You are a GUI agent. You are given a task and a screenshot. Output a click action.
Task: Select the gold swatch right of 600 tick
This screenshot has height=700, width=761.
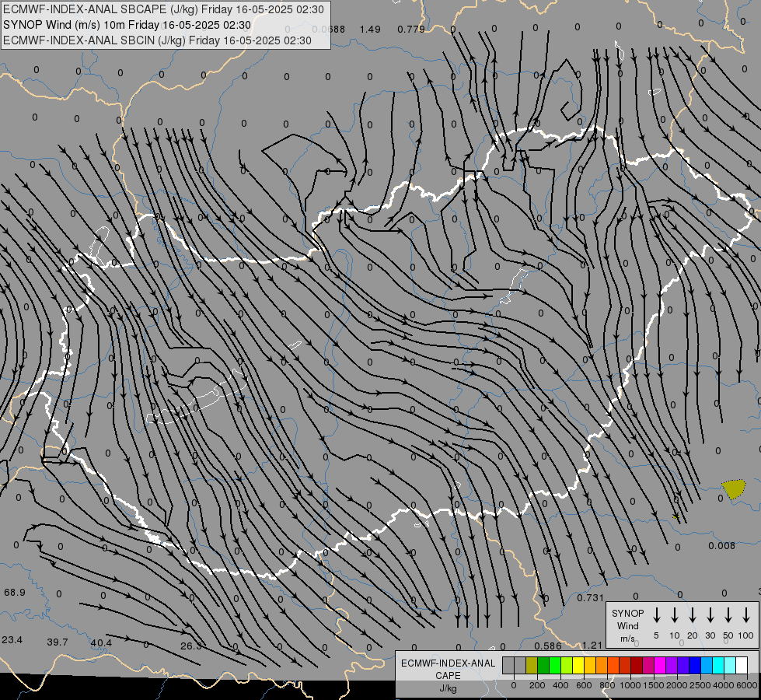pos(590,665)
